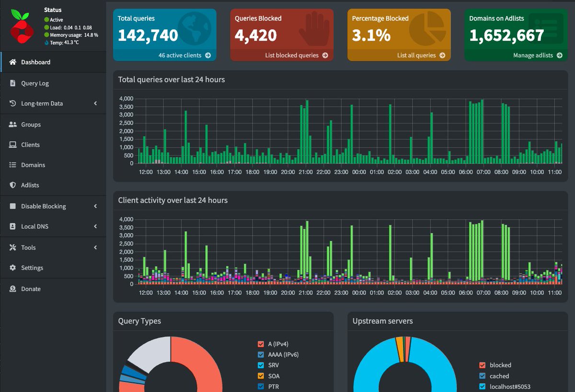The image size is (575, 392).
Task: Click the Disable Blocking stop icon
Action: tap(13, 206)
